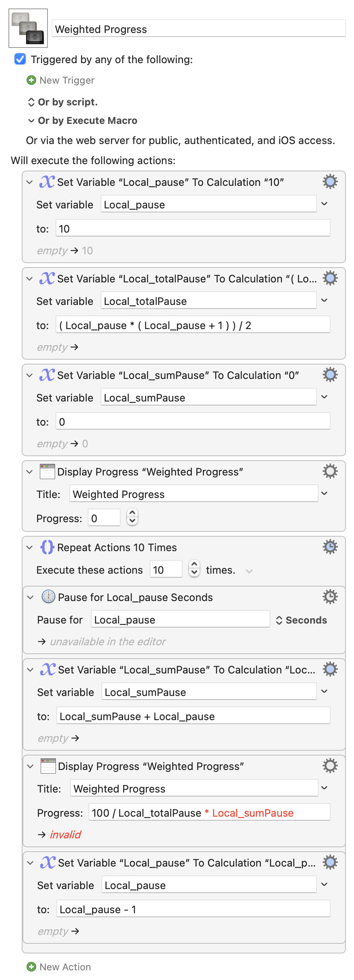Open variable dropdown beside Local_totalPause field
The image size is (354, 980).
click(325, 301)
